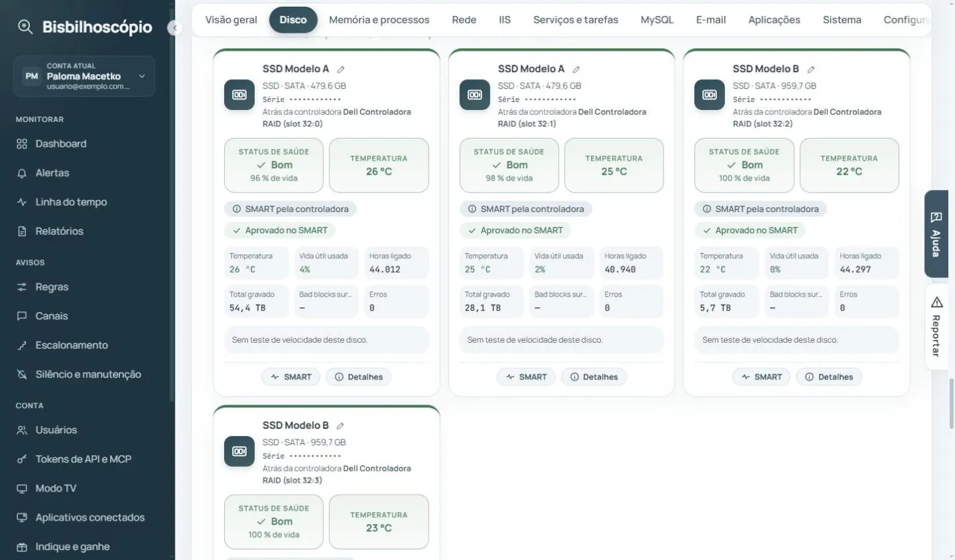Open the Serviços e tarefas tab
Image resolution: width=955 pixels, height=560 pixels.
pyautogui.click(x=576, y=19)
